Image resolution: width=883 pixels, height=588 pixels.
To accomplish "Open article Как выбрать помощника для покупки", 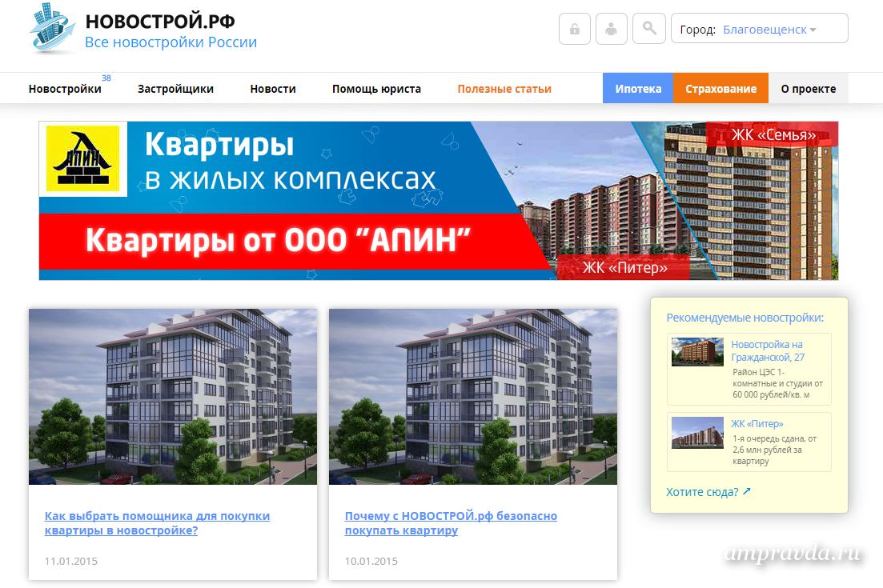I will tap(157, 523).
